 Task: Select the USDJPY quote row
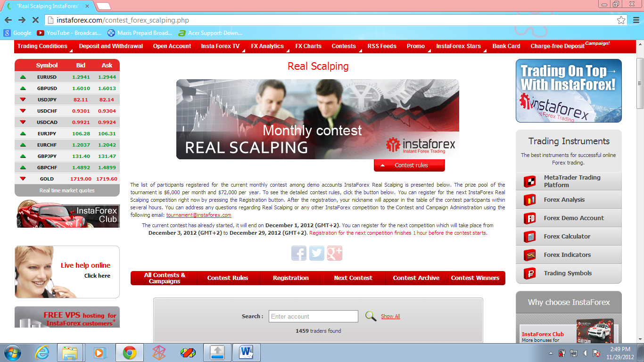(x=67, y=99)
